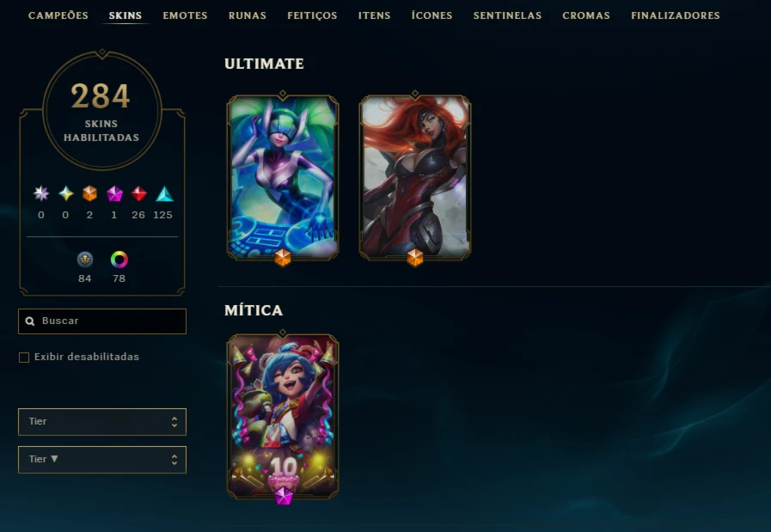Open the Finalizadores tab
771x532 pixels.
675,15
